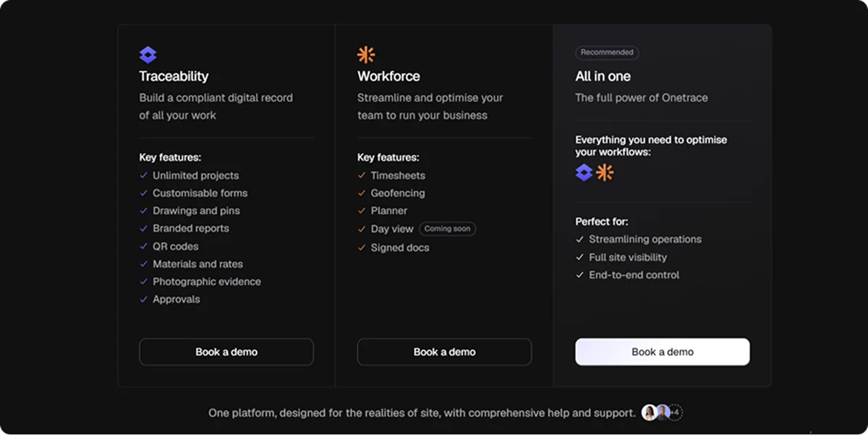Click the Drawings and pins feature text
868x435 pixels.
point(196,211)
